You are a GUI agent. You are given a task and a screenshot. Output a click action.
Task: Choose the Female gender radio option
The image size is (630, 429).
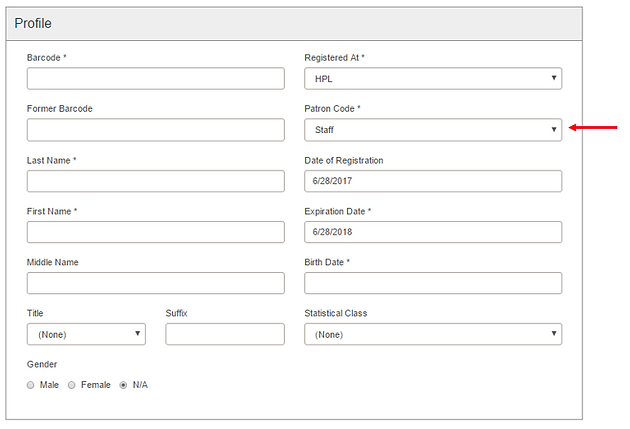click(72, 385)
